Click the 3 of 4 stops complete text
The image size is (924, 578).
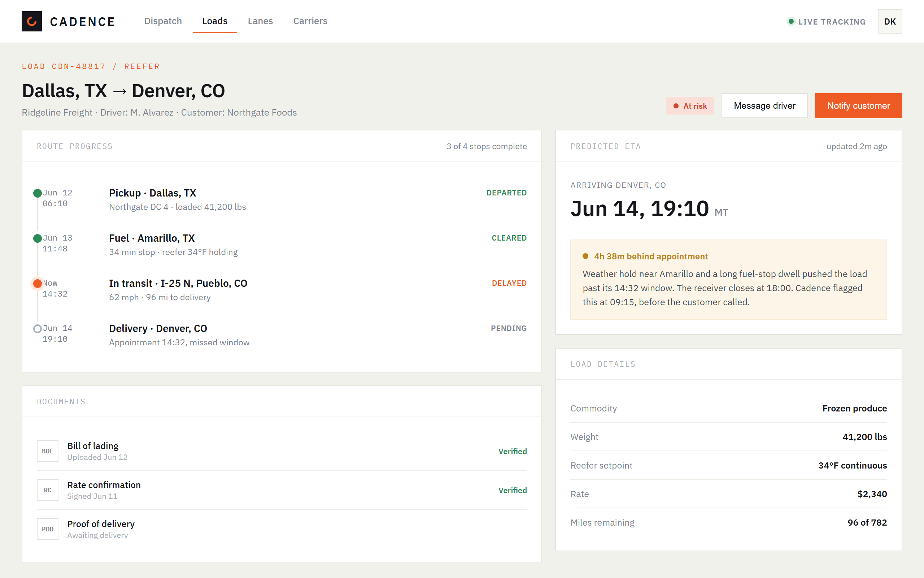click(x=487, y=146)
